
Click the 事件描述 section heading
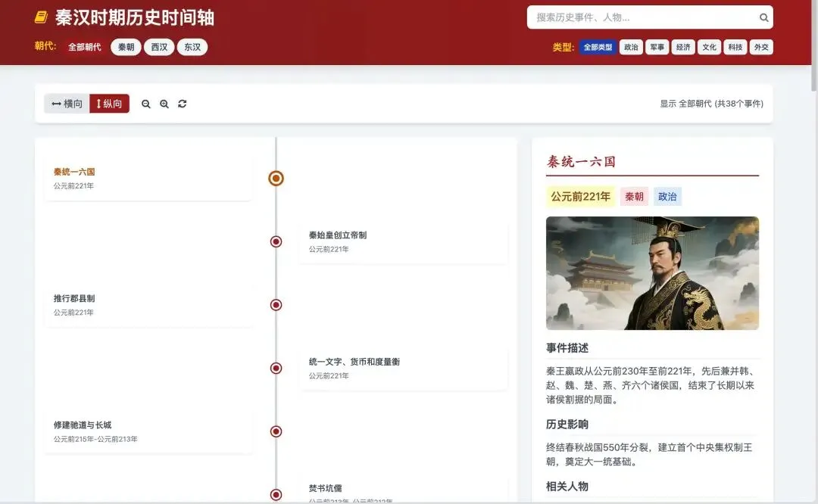coord(567,348)
